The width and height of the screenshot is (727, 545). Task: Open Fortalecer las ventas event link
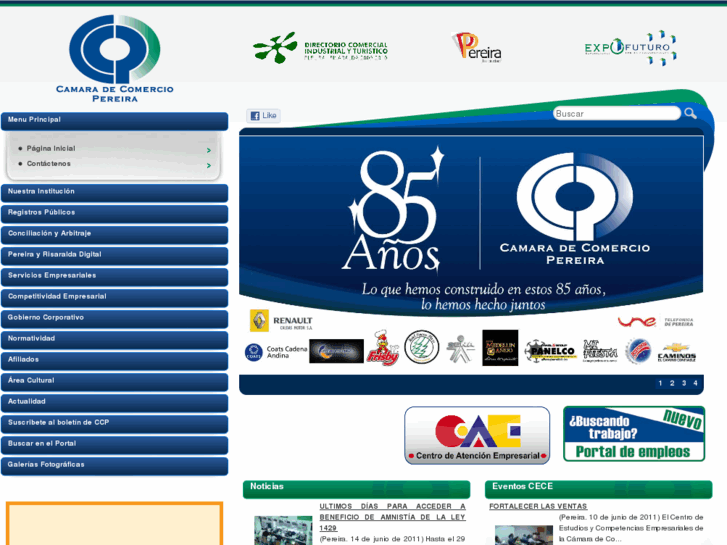[x=538, y=506]
